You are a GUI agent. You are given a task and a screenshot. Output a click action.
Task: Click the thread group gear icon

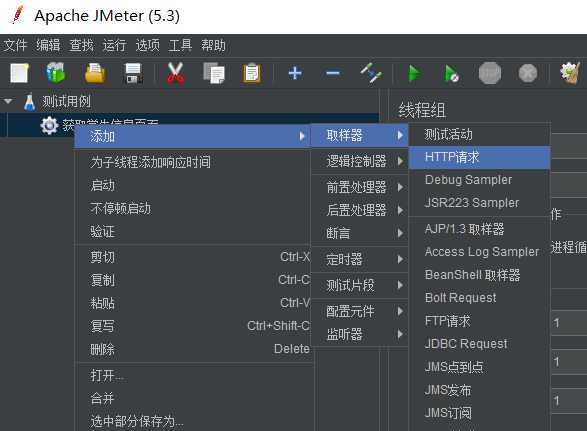49,125
